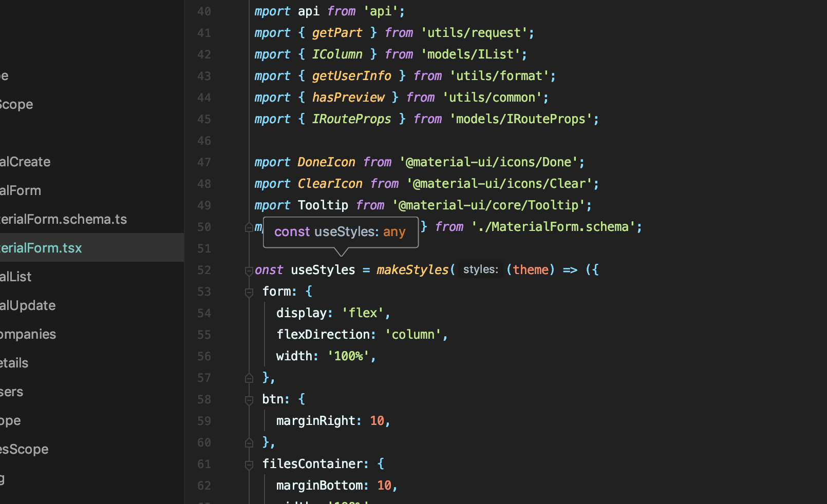827x504 pixels.
Task: Click IRouteProps identifier inside braces on line 45
Action: pos(352,119)
